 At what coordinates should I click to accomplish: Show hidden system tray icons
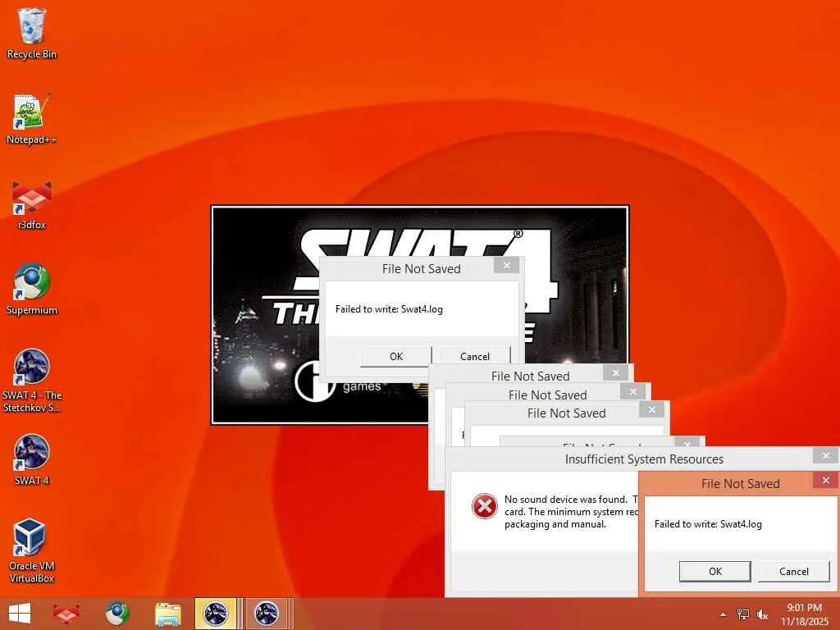tap(724, 614)
